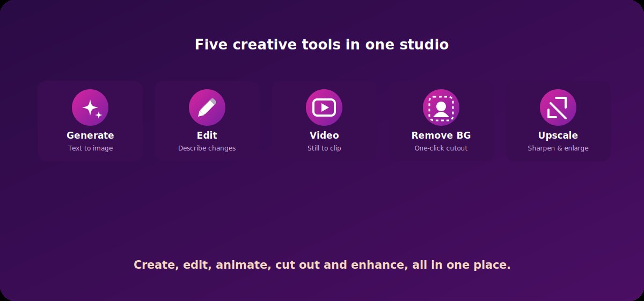Image resolution: width=644 pixels, height=301 pixels.
Task: Select the Edit pencil icon
Action: (x=207, y=107)
